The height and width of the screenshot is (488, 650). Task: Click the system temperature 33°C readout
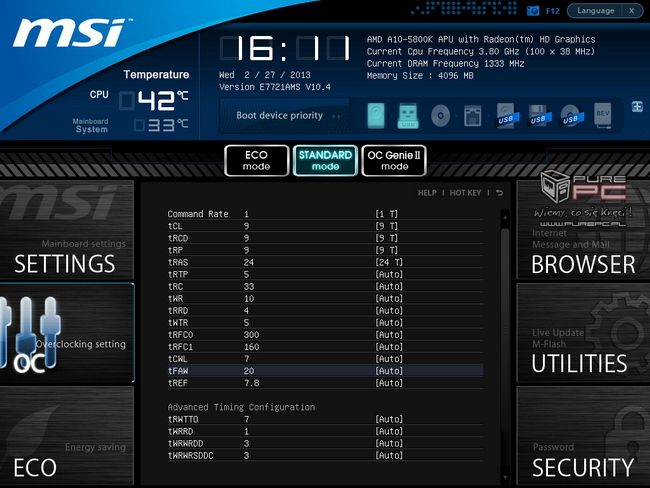coord(162,125)
